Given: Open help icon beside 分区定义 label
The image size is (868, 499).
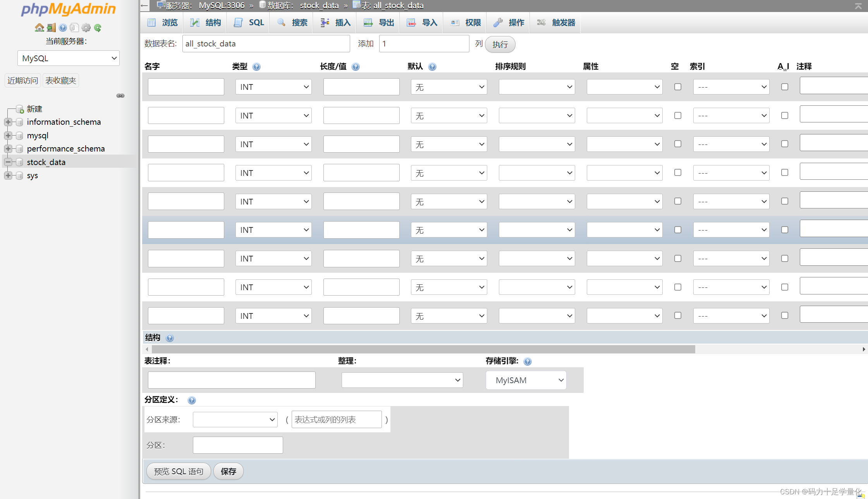Looking at the screenshot, I should tap(192, 400).
